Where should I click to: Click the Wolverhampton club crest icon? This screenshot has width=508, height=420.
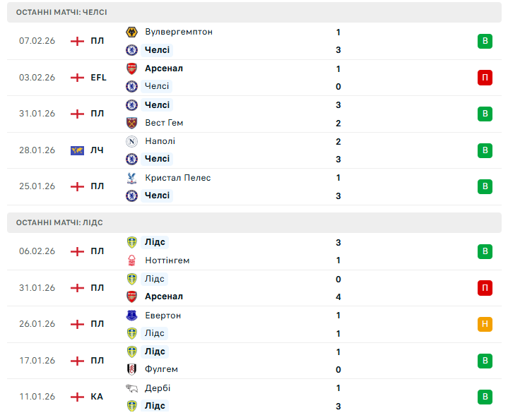(131, 32)
